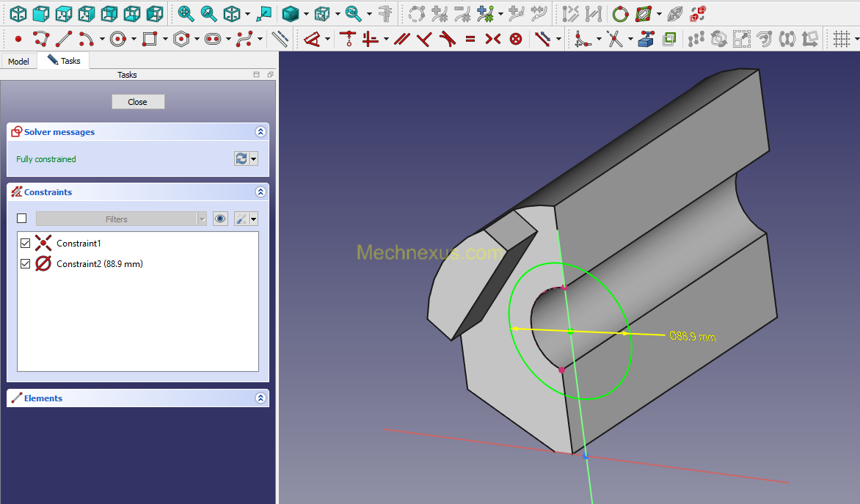Screen dimensions: 860x504
Task: Collapse the Solver messages section
Action: tap(260, 131)
